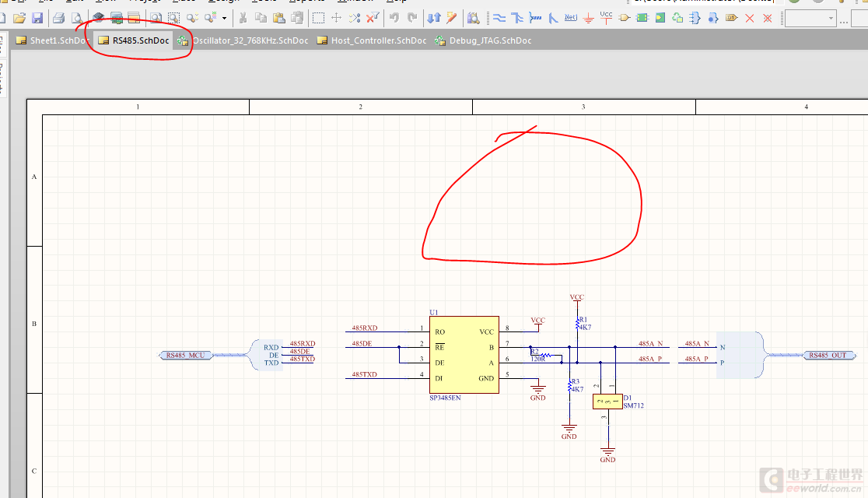Place a device sheet symbol
This screenshot has width=868, height=498.
tap(677, 18)
